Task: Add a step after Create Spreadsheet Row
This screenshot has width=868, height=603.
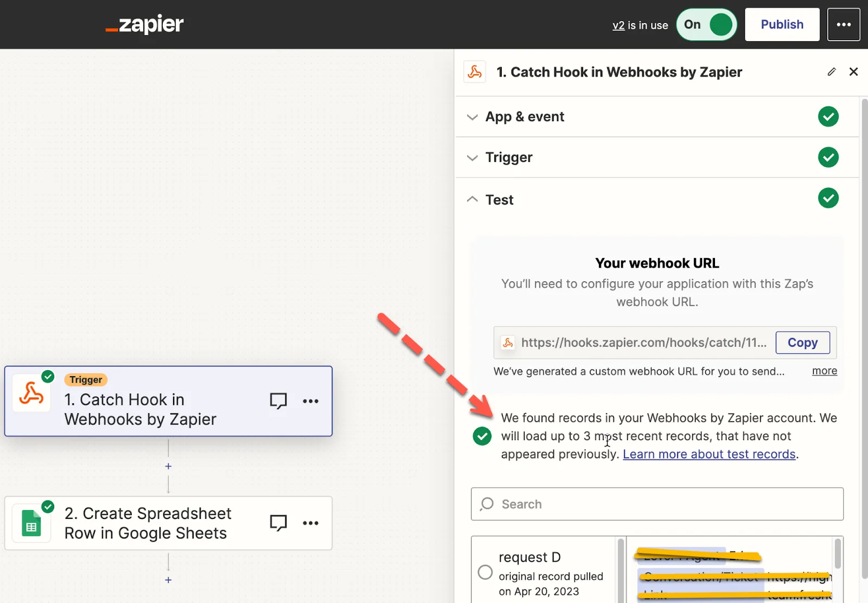Action: pyautogui.click(x=168, y=580)
